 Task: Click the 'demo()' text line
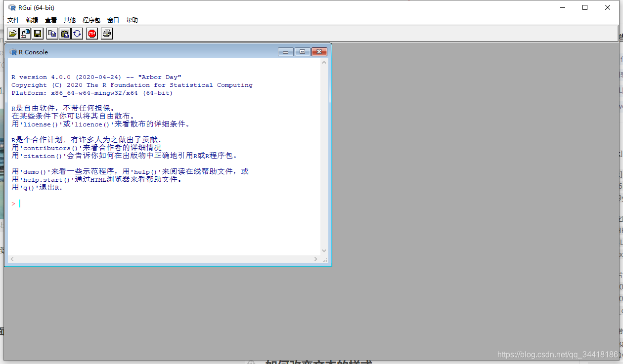coord(130,171)
